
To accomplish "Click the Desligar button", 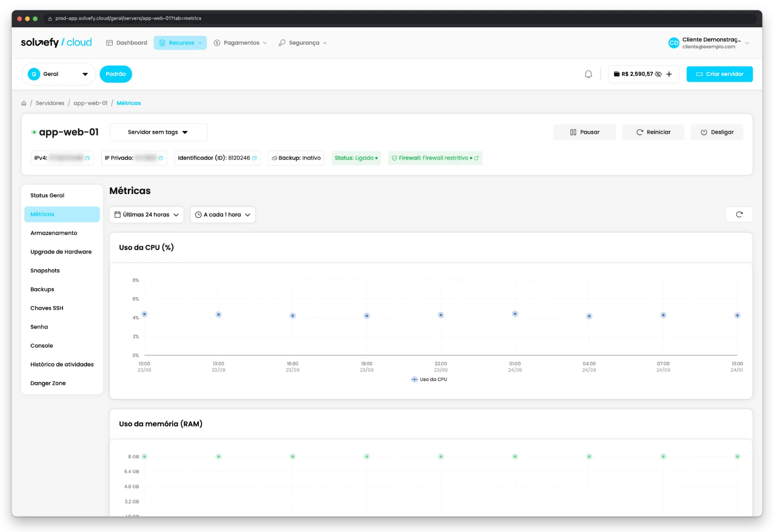I will point(717,132).
